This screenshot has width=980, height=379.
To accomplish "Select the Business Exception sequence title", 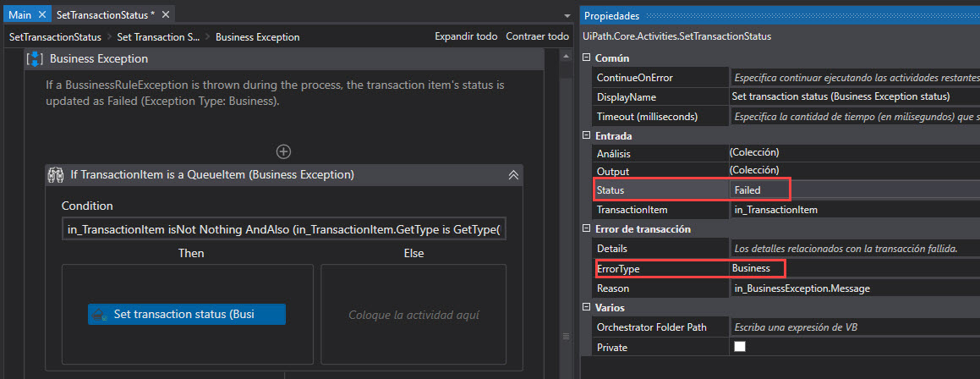I will point(99,58).
